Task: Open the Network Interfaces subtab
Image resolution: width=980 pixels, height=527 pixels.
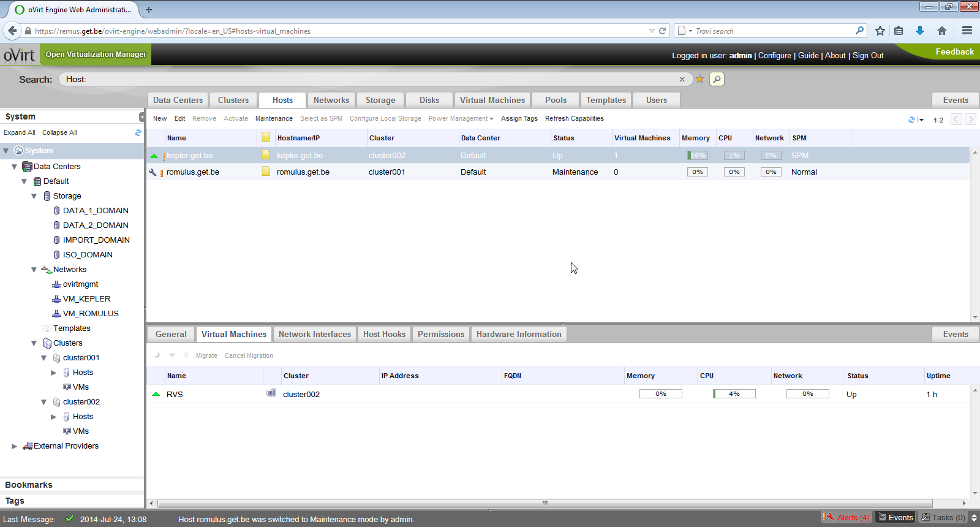Action: pyautogui.click(x=314, y=334)
